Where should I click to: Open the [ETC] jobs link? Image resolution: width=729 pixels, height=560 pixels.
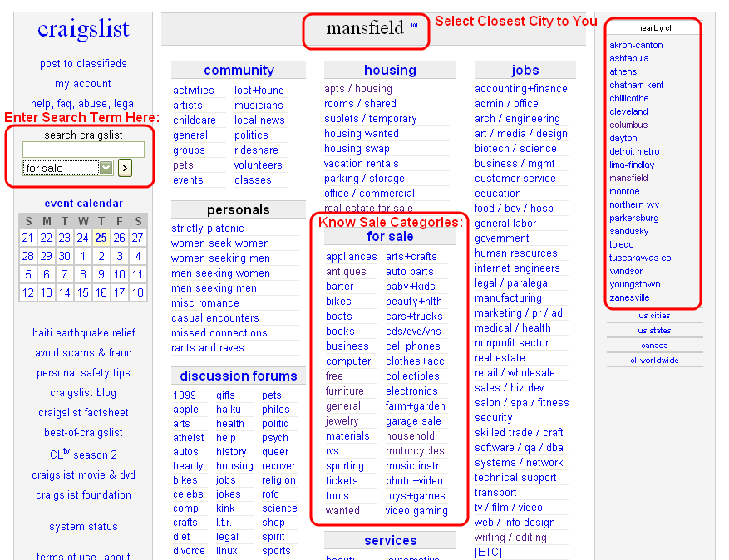tap(488, 552)
